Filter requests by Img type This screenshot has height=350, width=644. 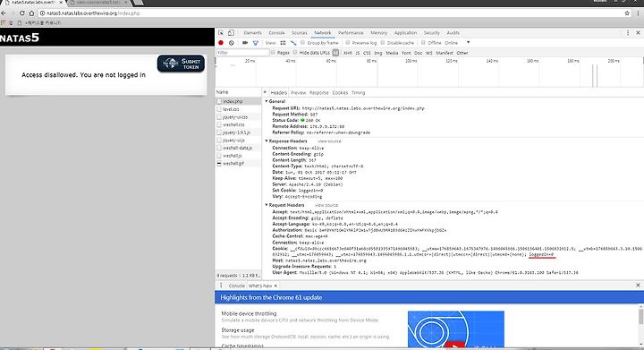[378, 53]
